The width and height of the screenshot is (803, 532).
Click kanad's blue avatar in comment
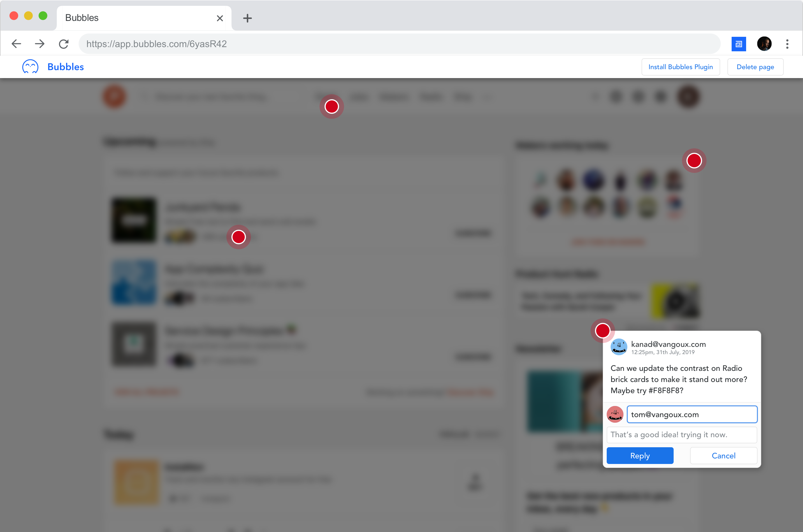click(619, 347)
